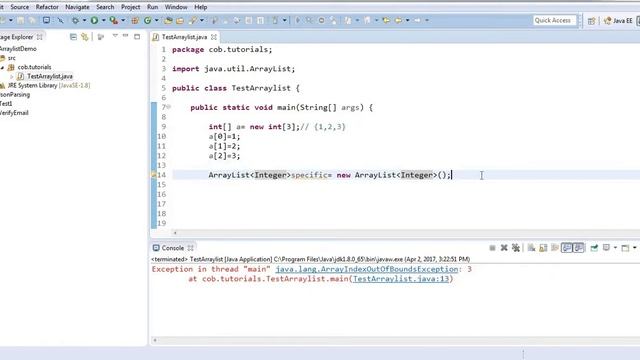Toggle Link with Editor in Package Explorer
This screenshot has height=360, width=640.
tap(84, 37)
